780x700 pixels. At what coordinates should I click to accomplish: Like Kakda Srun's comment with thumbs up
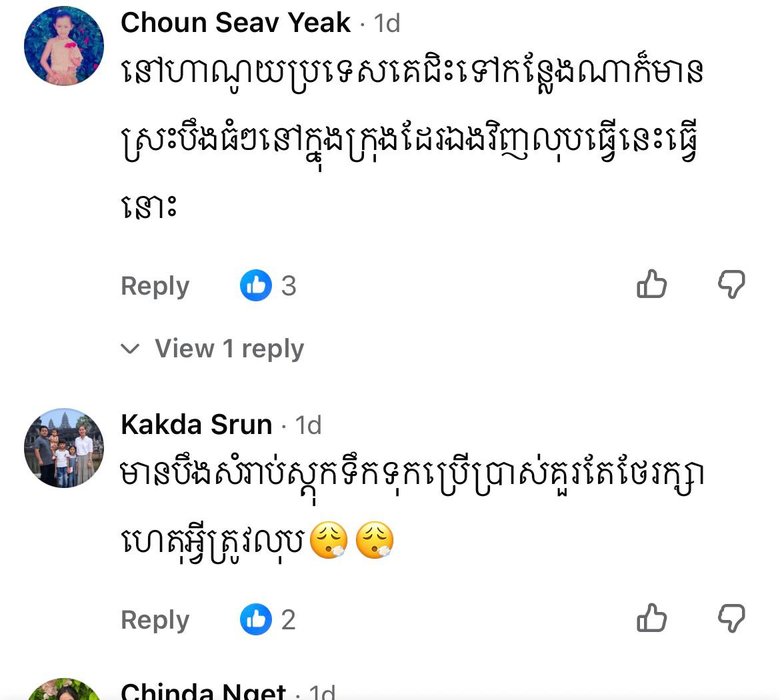pos(651,618)
